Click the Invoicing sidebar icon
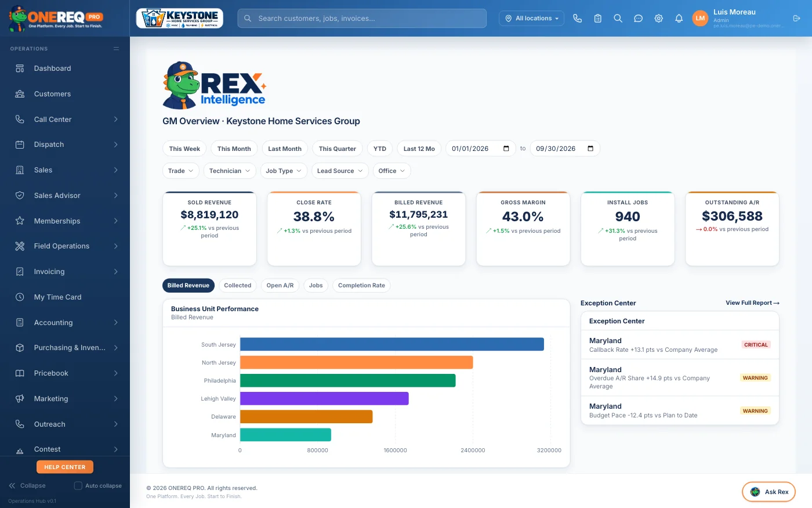 pyautogui.click(x=20, y=272)
